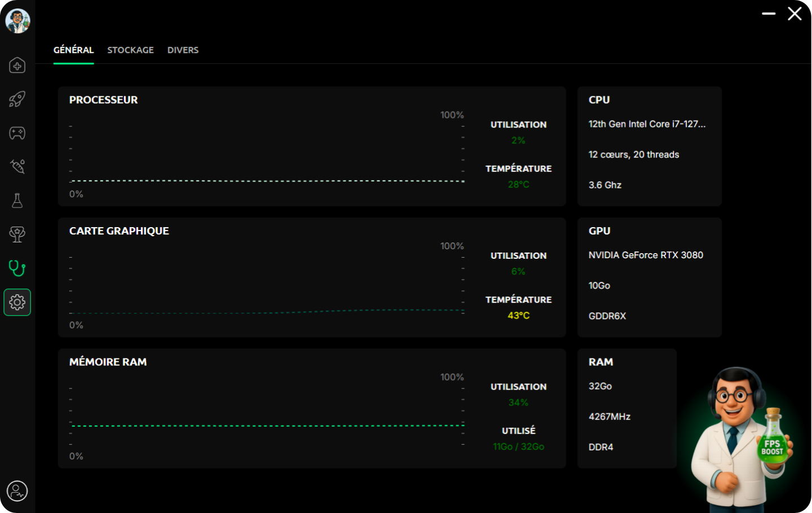The image size is (812, 513).
Task: Click the processor usage graph line
Action: pyautogui.click(x=268, y=181)
